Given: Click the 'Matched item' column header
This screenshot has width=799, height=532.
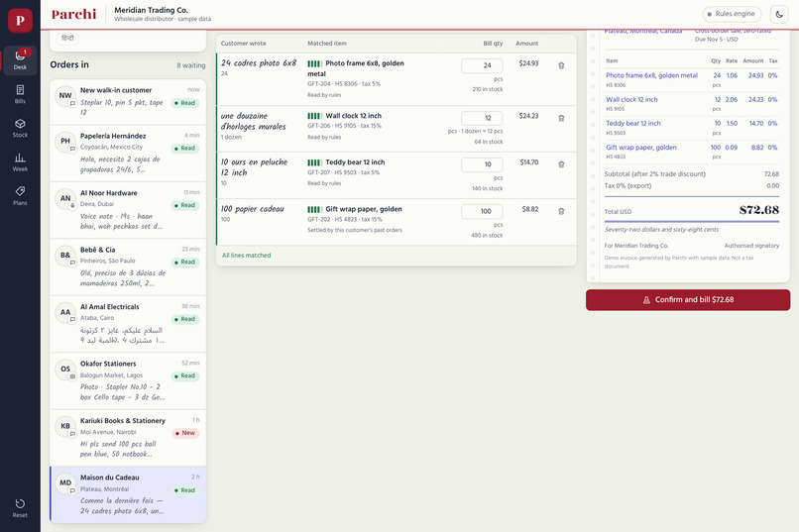Looking at the screenshot, I should [x=326, y=44].
